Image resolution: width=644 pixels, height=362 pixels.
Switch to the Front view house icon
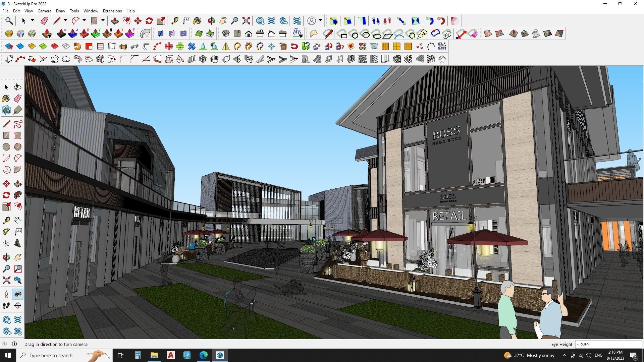tap(249, 34)
